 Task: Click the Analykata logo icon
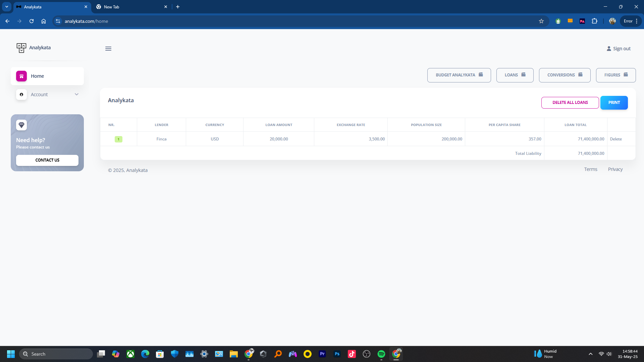[21, 48]
